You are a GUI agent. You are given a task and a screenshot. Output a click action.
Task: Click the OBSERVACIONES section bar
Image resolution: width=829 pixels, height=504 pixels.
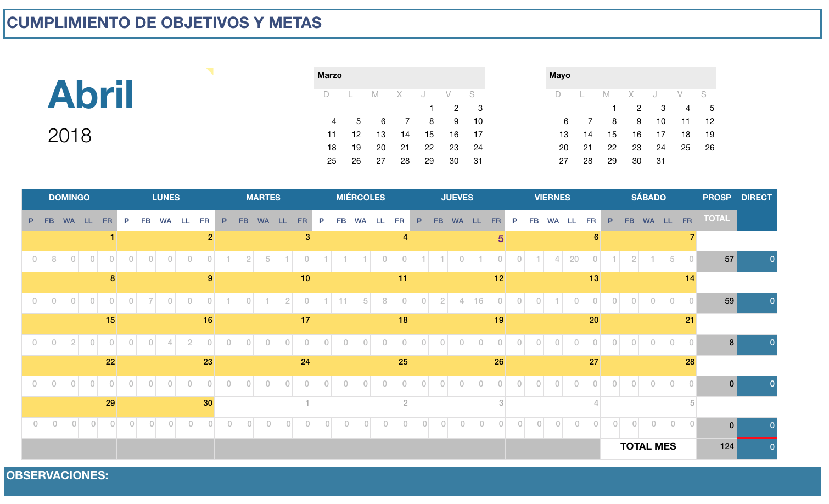[412, 480]
